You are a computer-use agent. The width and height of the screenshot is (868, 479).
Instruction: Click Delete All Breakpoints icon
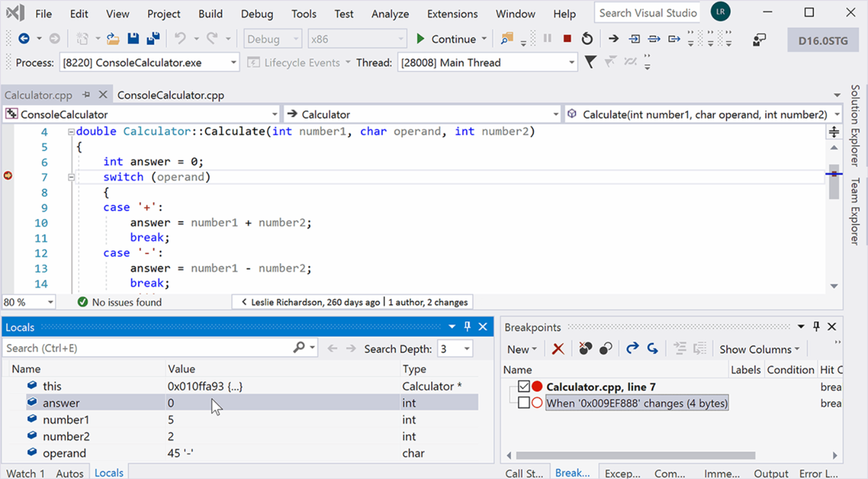coord(585,349)
